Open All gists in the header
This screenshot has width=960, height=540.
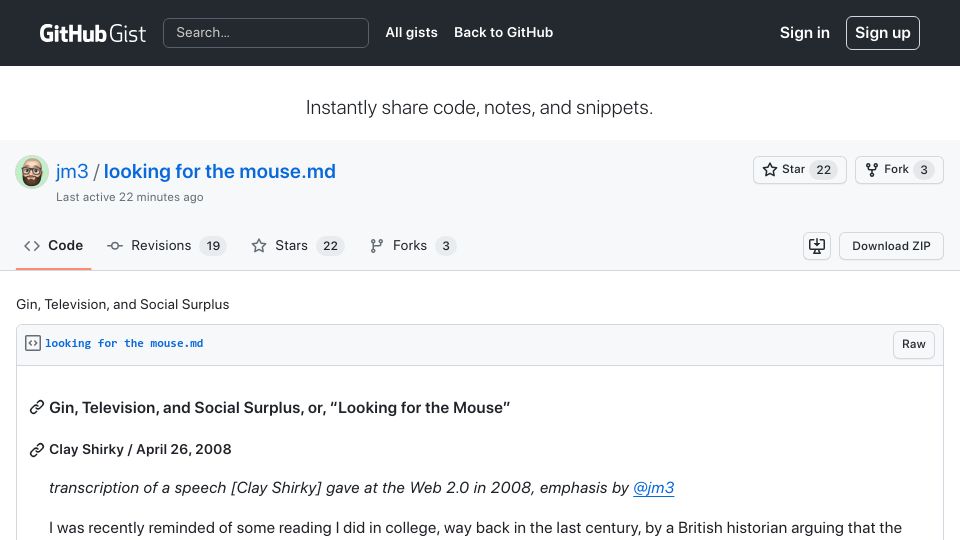[411, 32]
